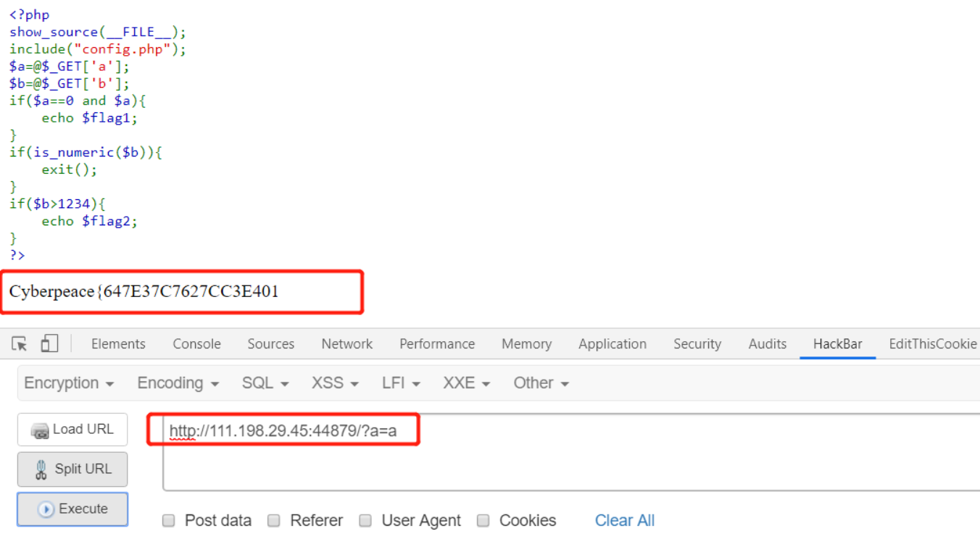This screenshot has width=980, height=539.
Task: Click the Split URL button
Action: (x=72, y=469)
